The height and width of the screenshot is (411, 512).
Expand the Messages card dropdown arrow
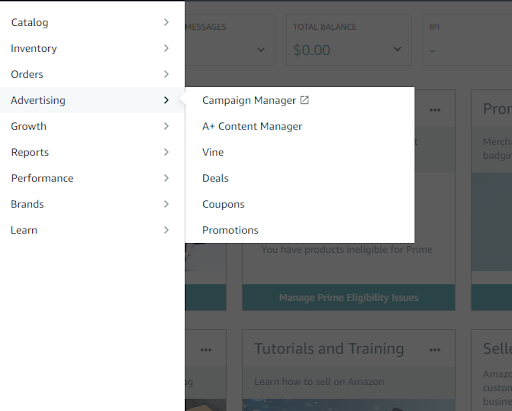[261, 50]
